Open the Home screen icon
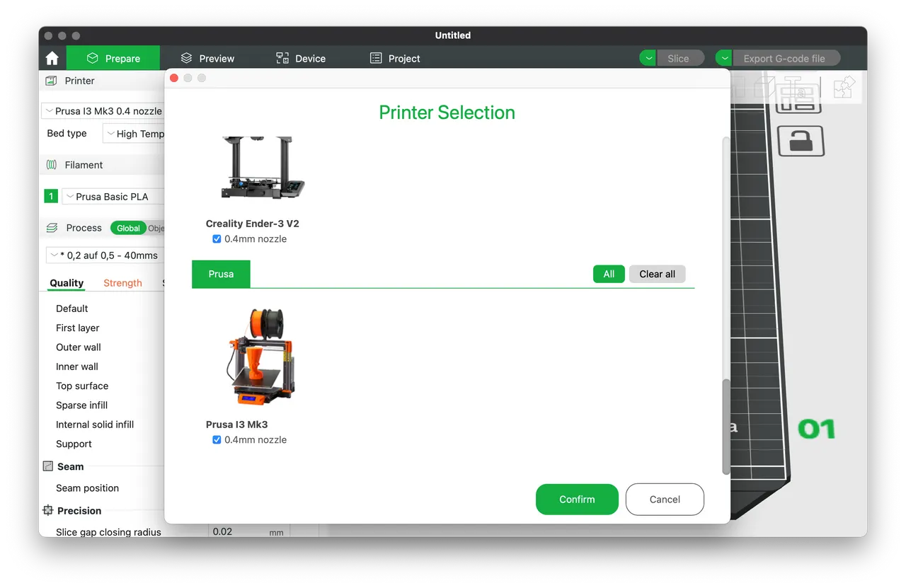Viewport: 906px width, 588px height. (x=52, y=58)
